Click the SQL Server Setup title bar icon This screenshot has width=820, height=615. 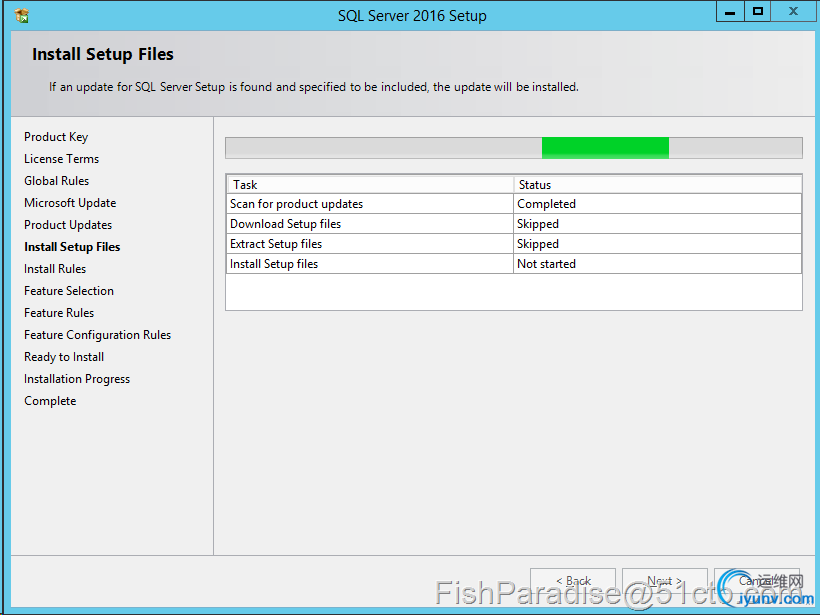point(22,16)
